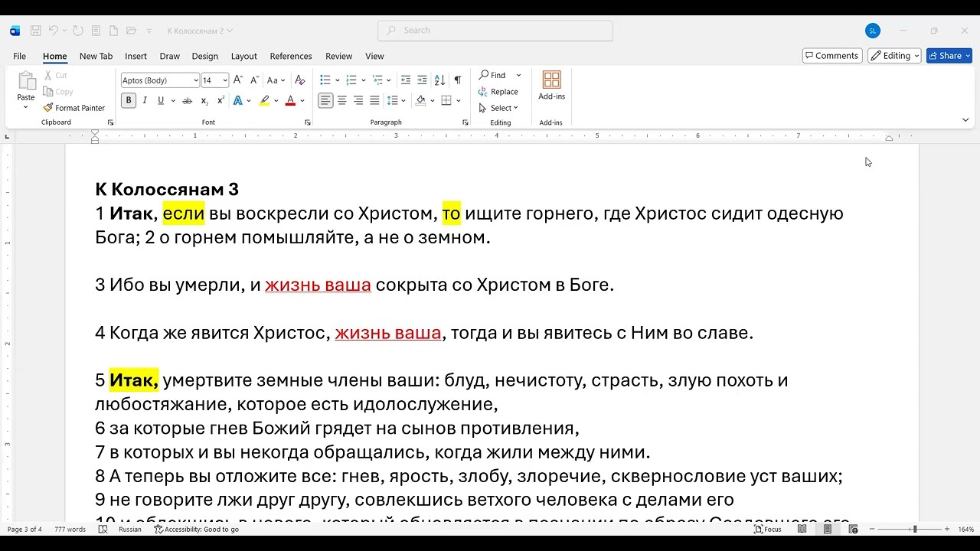Switch to the Design tab
The width and height of the screenshot is (980, 551).
point(205,56)
